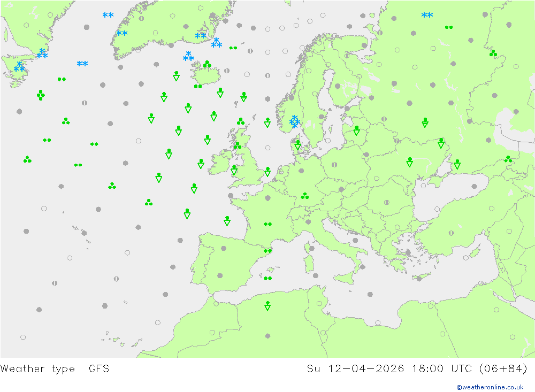Click the grey cloud dot in southern Algeria
Screen dimensions: 535x392
tap(268, 336)
